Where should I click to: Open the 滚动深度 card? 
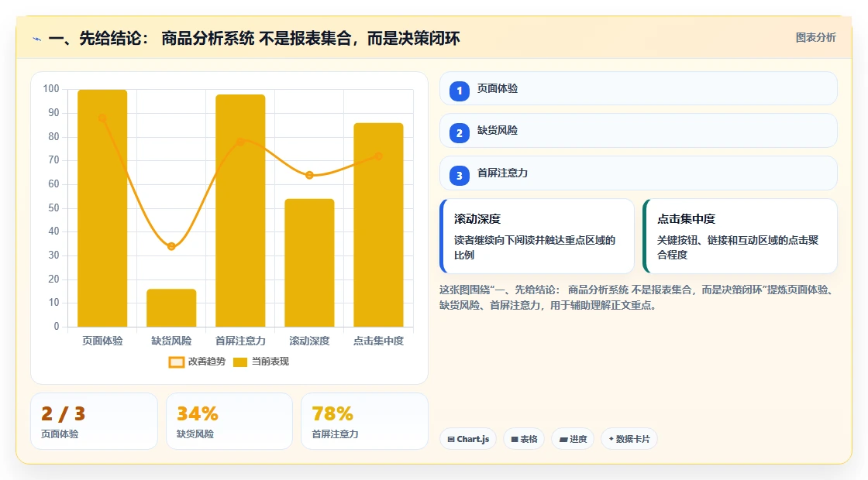[x=537, y=236]
